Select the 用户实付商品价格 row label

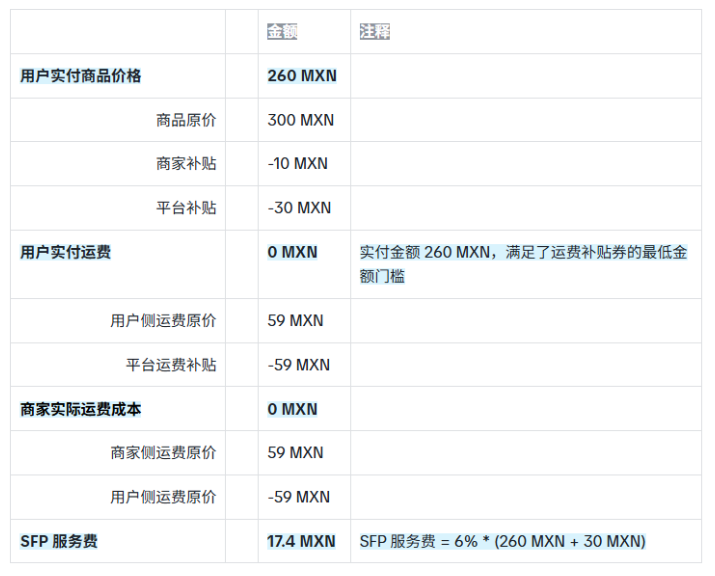(x=81, y=76)
